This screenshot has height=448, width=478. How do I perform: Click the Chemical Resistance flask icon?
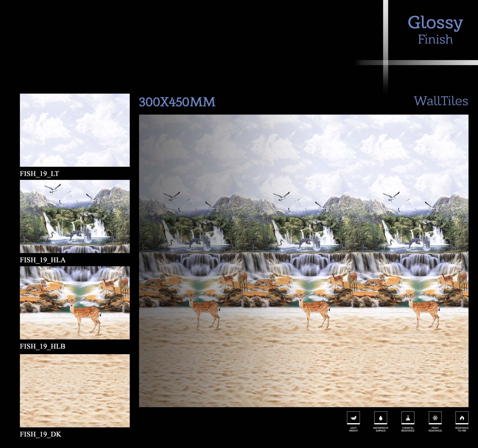click(408, 418)
